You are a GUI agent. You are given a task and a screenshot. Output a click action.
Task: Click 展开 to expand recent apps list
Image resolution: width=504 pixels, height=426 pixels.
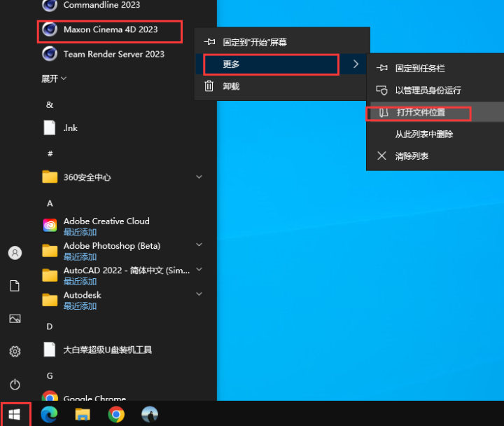point(54,78)
